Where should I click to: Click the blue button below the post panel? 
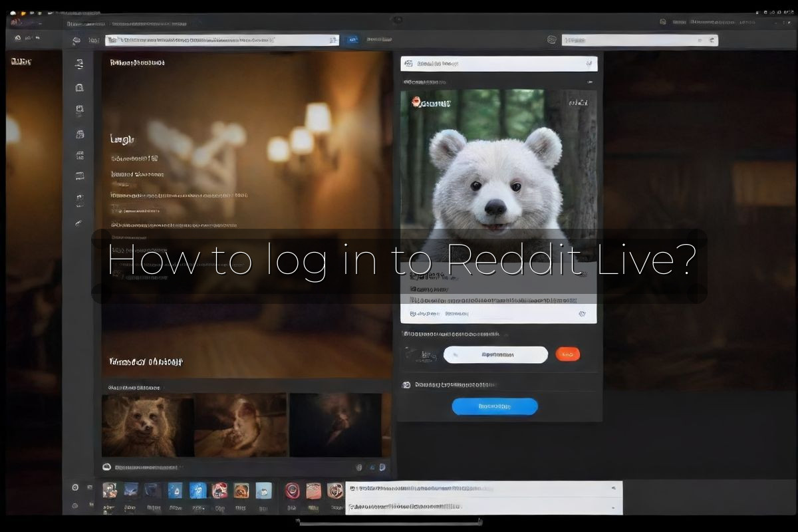(494, 406)
